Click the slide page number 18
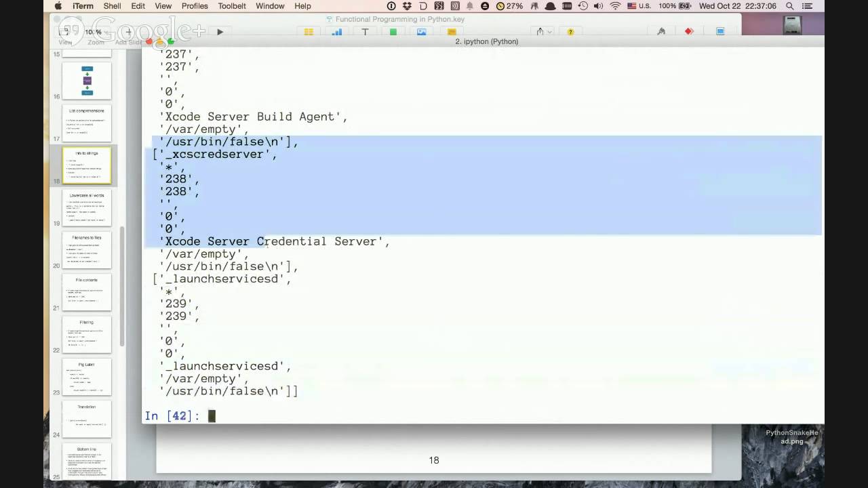This screenshot has width=868, height=488. (x=434, y=460)
